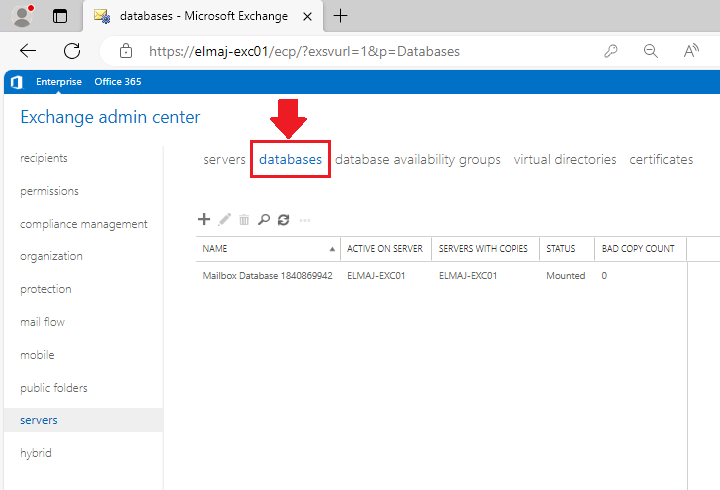Click the browser back arrow
This screenshot has width=720, height=490.
point(28,51)
